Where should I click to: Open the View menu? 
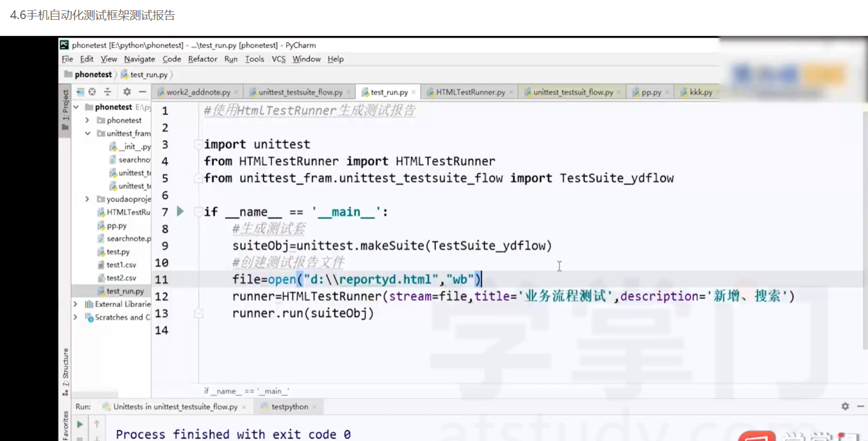109,59
